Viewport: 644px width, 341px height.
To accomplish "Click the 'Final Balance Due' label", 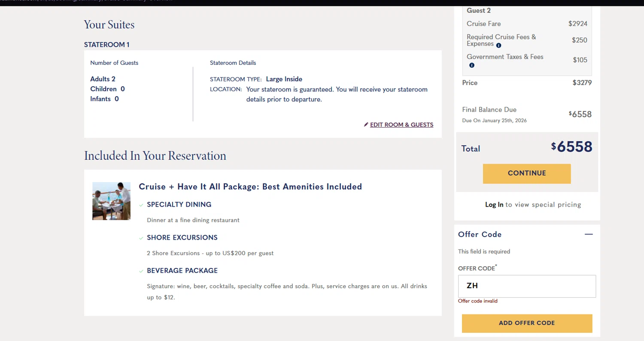I will click(489, 110).
